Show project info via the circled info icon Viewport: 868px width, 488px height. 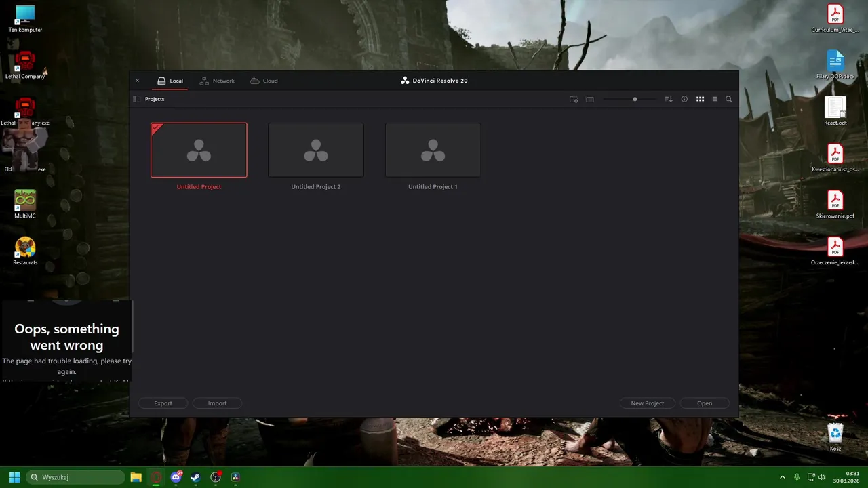[x=684, y=99]
